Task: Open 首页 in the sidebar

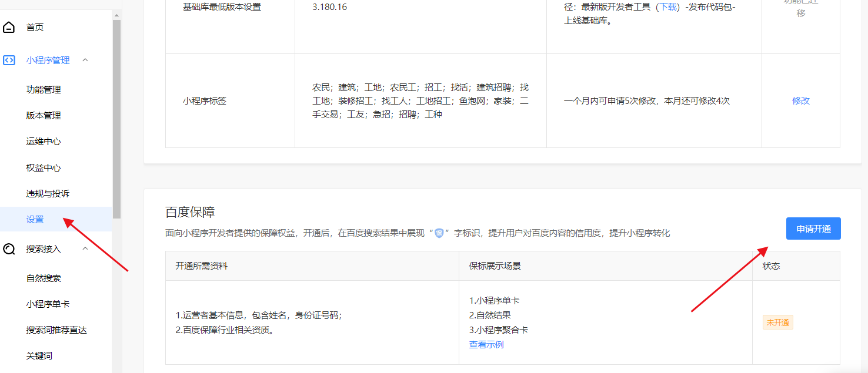Action: 35,28
